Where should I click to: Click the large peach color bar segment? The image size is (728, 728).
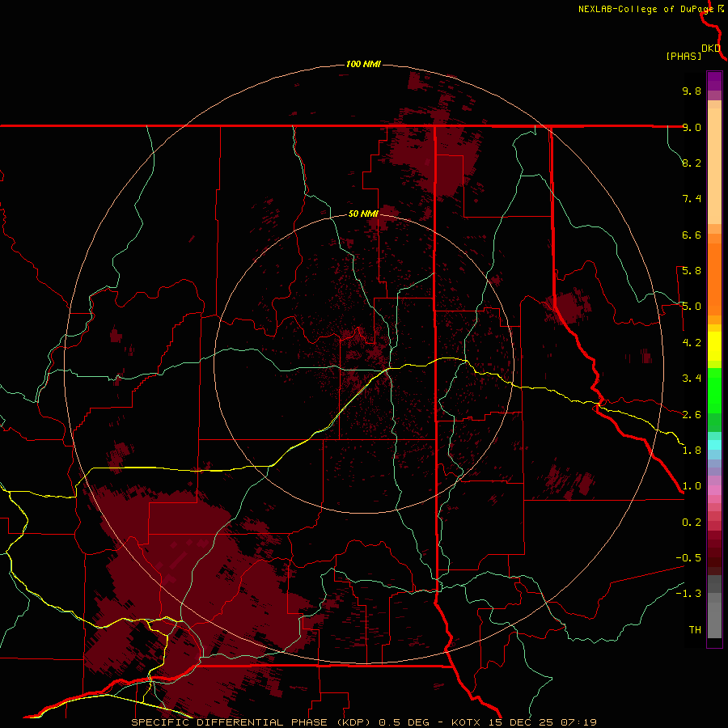714,166
